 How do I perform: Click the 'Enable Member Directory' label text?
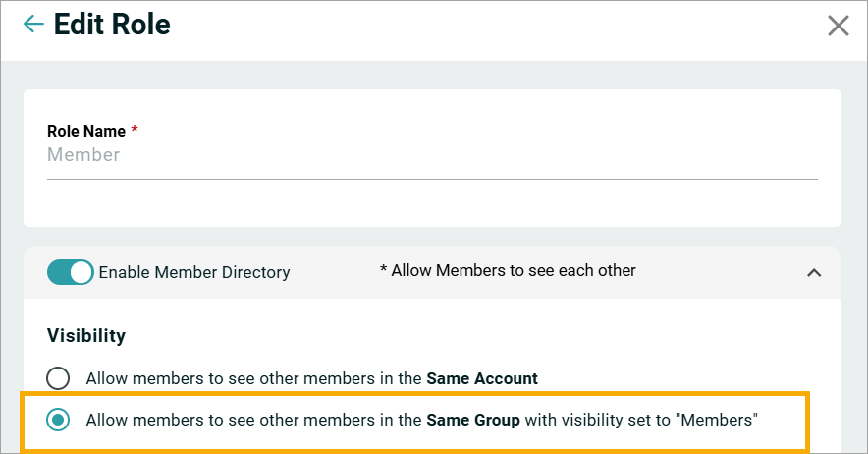click(x=194, y=273)
